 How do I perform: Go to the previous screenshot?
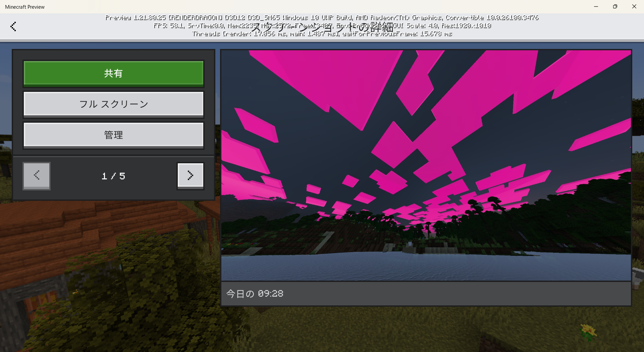tap(37, 176)
